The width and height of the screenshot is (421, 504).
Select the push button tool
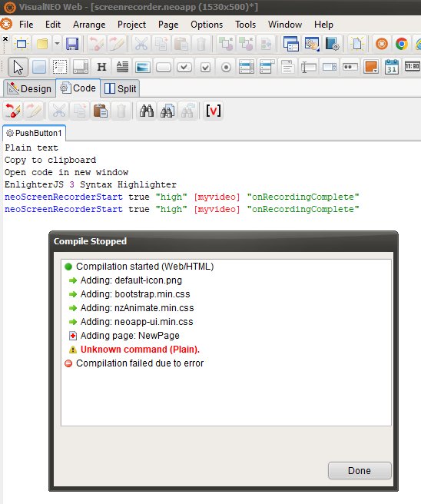(x=164, y=67)
